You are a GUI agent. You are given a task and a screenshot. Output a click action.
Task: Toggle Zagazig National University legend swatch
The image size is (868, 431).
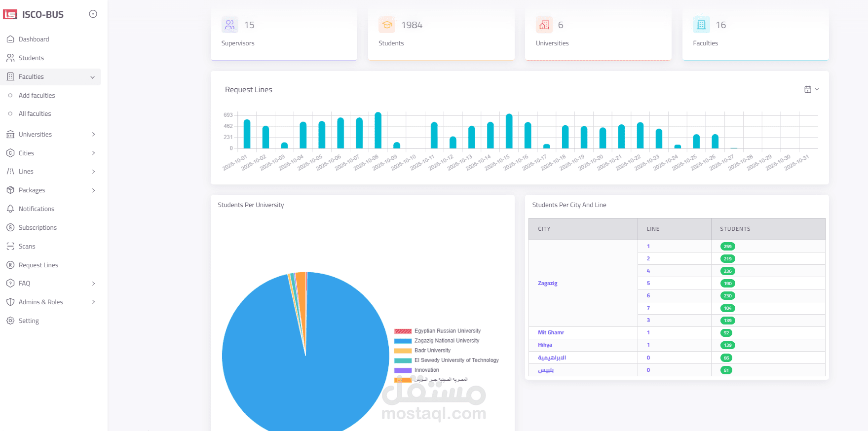[x=403, y=341]
